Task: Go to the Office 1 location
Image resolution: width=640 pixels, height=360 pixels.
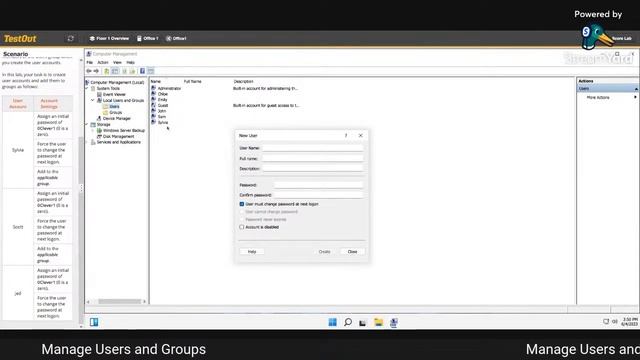Action: 147,38
